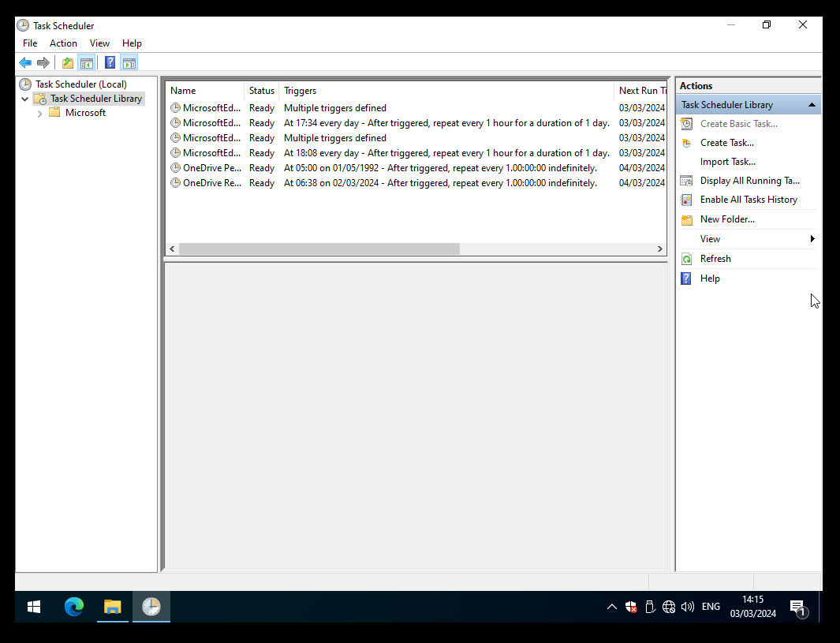The height and width of the screenshot is (643, 840).
Task: Click the Refresh icon in the Actions pane
Action: (687, 259)
